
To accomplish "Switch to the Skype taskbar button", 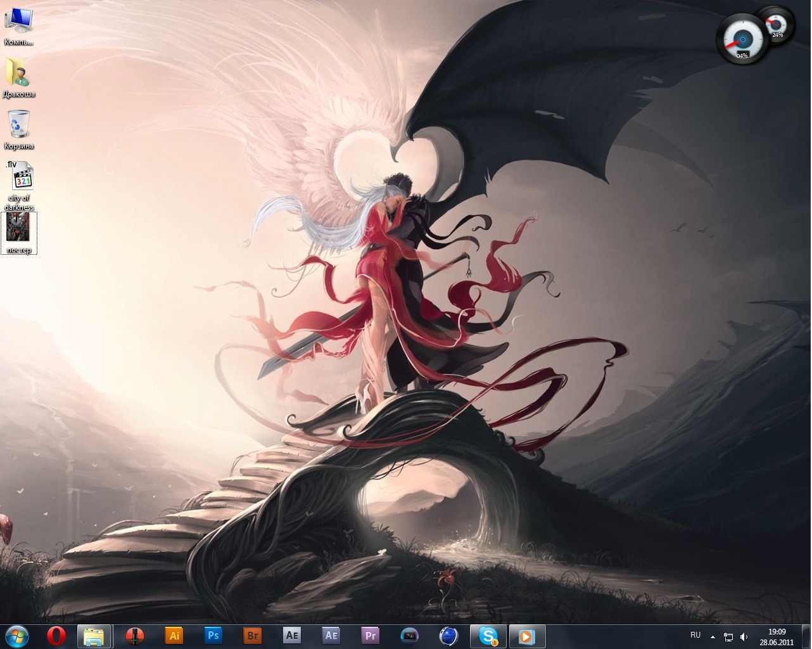I will coord(488,636).
